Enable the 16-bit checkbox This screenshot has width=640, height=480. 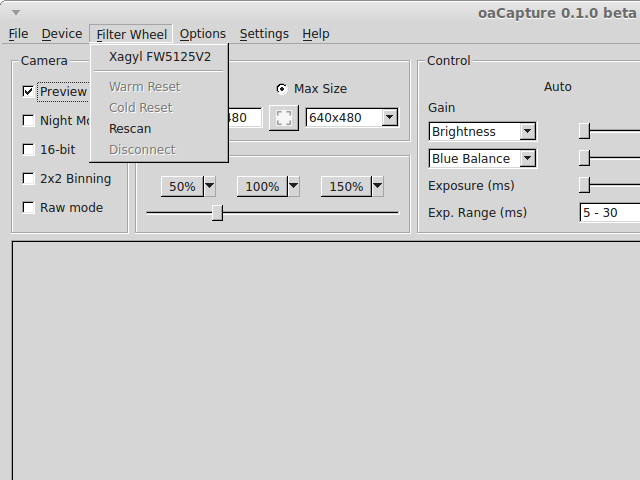tap(28, 149)
